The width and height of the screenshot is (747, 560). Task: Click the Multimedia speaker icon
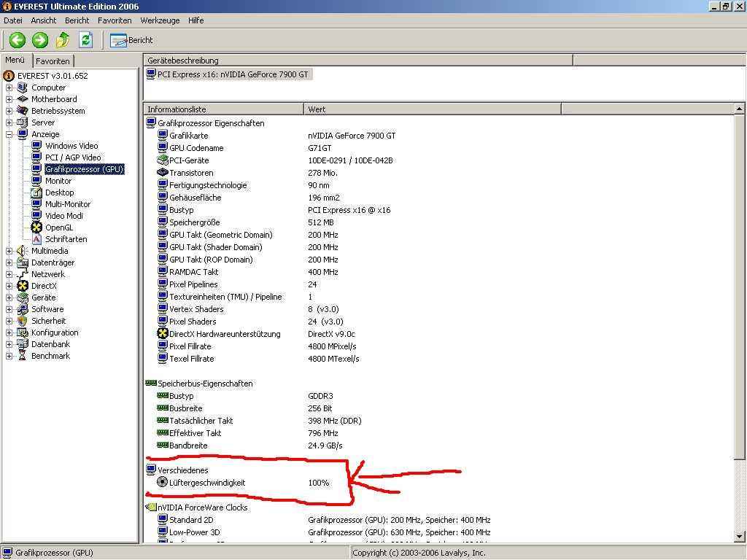point(23,251)
